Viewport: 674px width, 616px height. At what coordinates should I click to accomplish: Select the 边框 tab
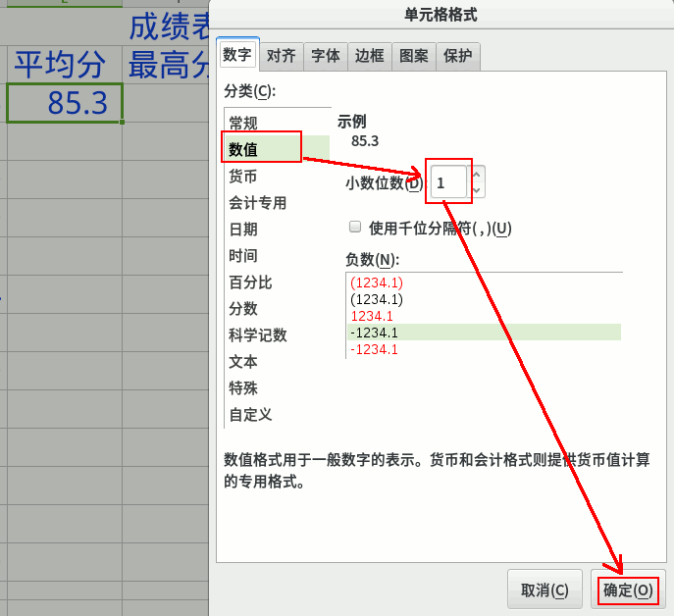pos(369,57)
